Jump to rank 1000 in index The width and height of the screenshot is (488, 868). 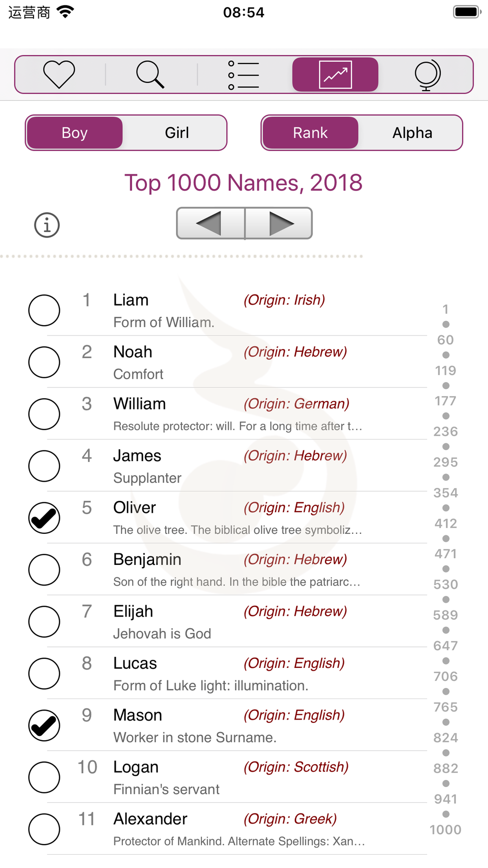point(445,830)
